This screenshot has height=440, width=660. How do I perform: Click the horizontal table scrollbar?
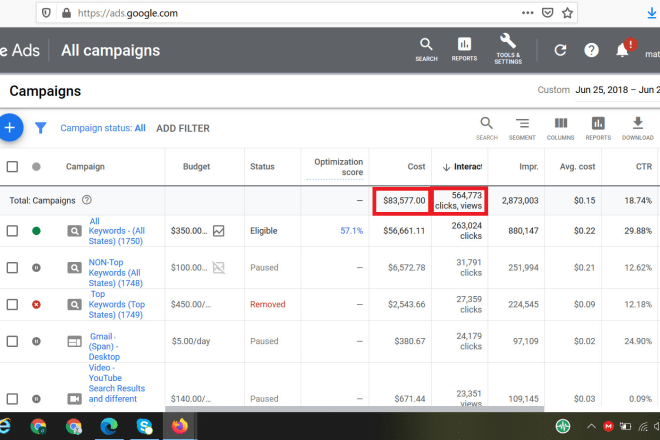click(354, 408)
